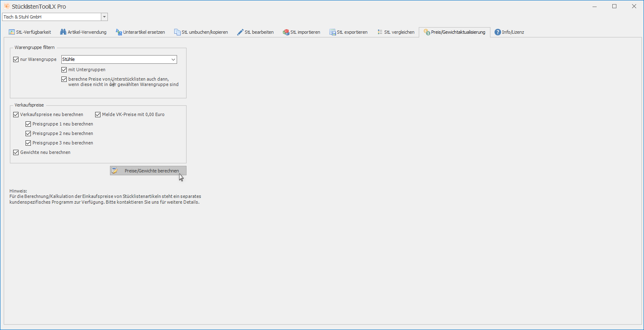Click the Unterartikel ersetzen tab icon
Viewport: 644px width, 330px height.
click(119, 32)
